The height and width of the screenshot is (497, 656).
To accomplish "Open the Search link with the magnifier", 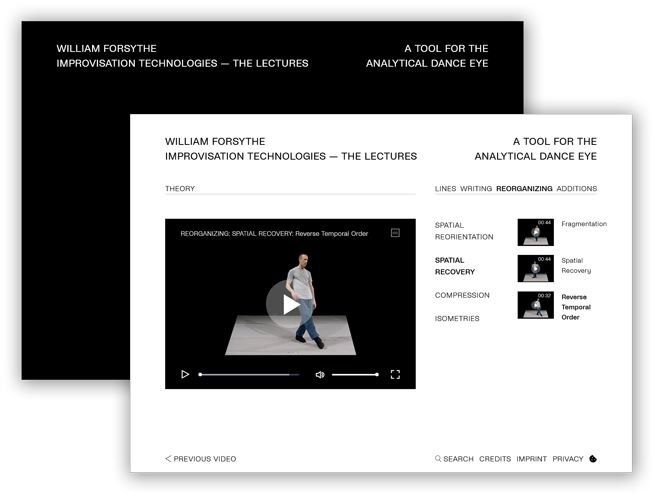I will (454, 459).
